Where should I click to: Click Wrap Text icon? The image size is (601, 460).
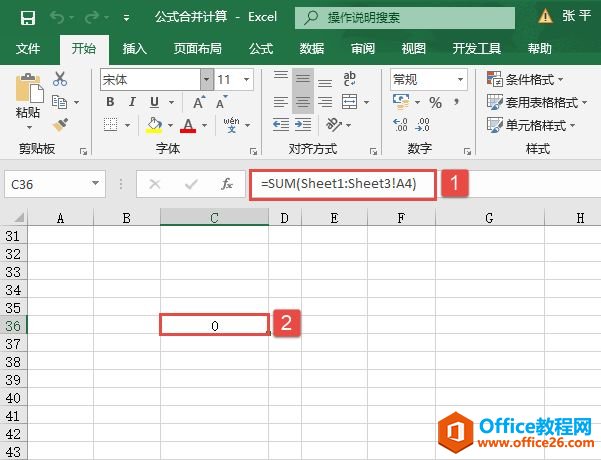pos(350,79)
